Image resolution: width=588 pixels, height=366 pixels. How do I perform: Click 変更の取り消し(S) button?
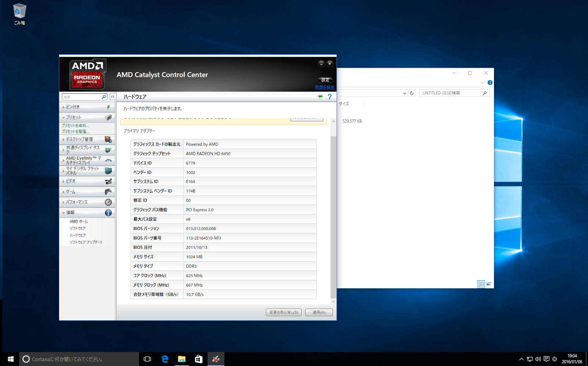[x=284, y=312]
